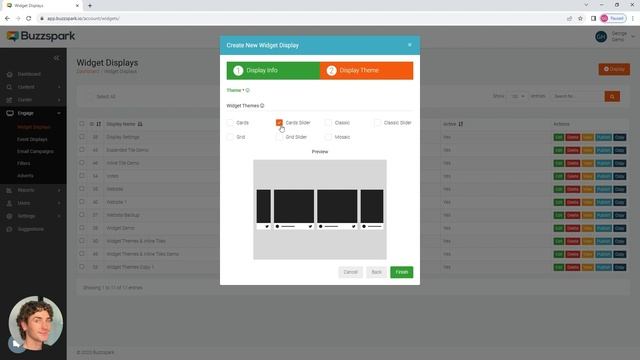Open the Chrome three-dot menu
This screenshot has width=640, height=360.
point(633,18)
